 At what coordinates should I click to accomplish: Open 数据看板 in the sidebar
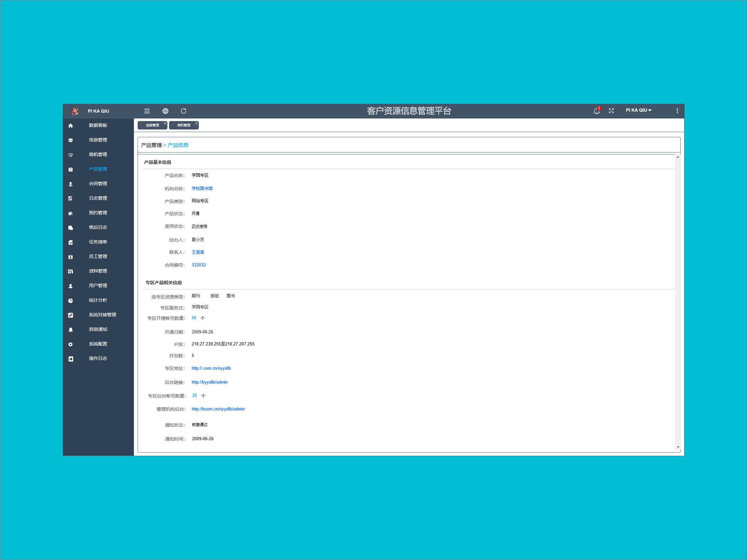coord(98,125)
